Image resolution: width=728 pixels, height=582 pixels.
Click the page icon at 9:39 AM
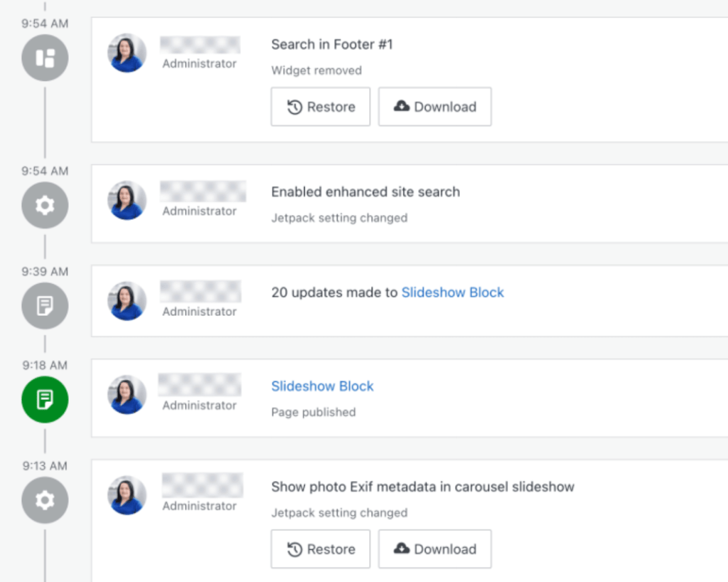click(45, 306)
